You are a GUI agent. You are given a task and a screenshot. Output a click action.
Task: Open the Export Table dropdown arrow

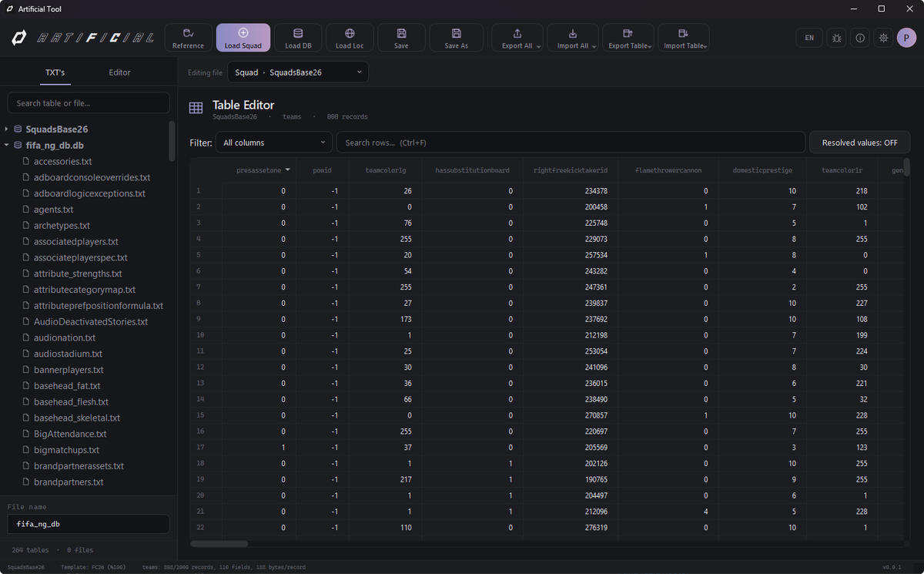coord(650,46)
